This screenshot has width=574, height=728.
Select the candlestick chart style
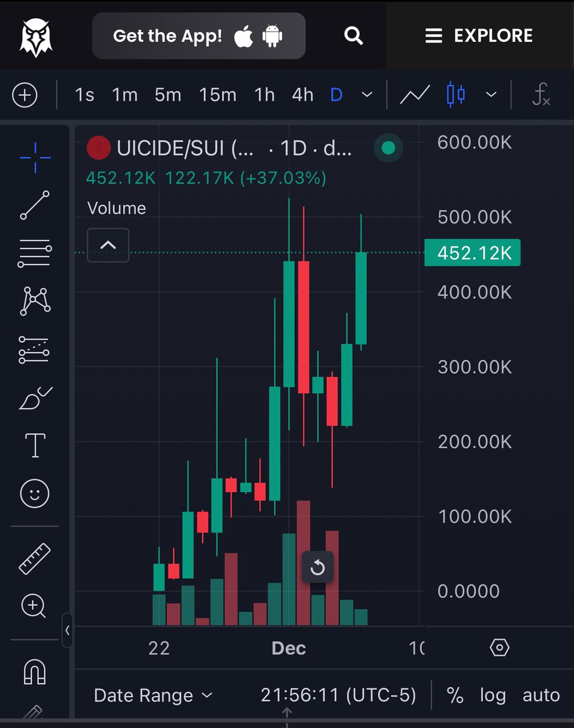coord(456,95)
